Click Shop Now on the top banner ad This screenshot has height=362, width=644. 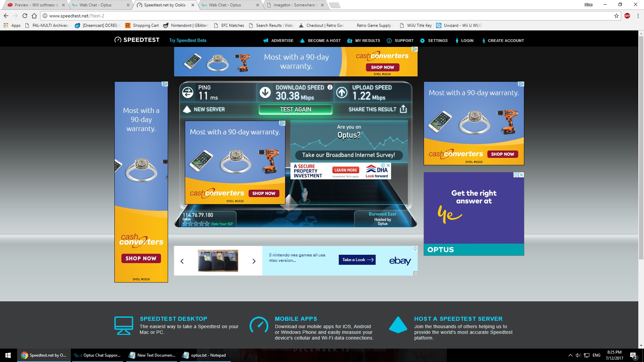click(x=382, y=67)
